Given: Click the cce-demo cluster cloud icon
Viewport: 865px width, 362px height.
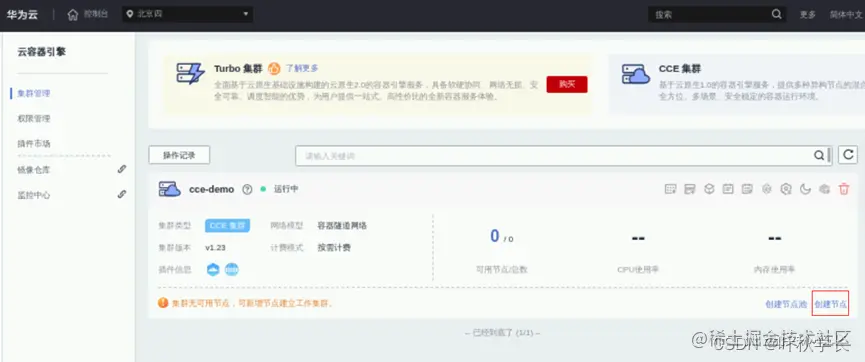Looking at the screenshot, I should click(x=169, y=189).
